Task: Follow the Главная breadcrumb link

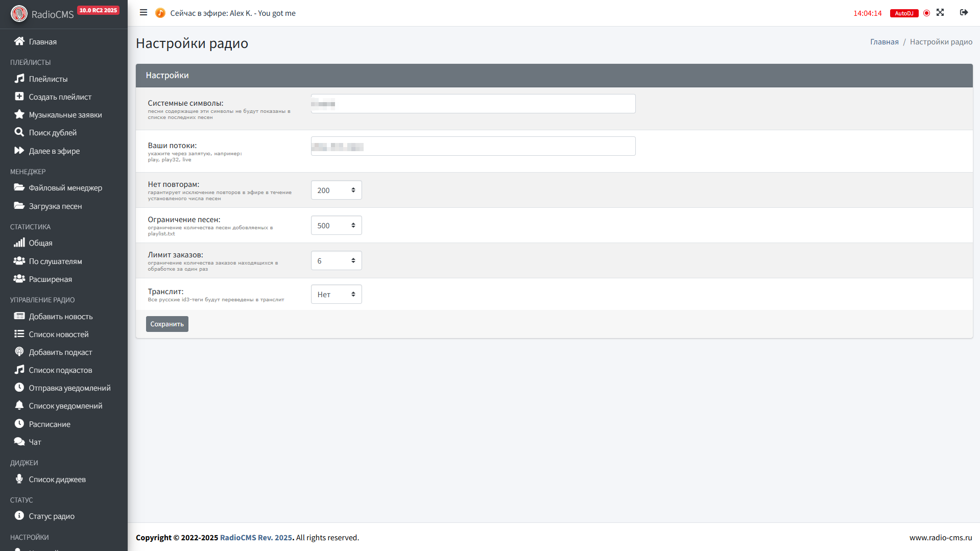Action: pos(884,42)
